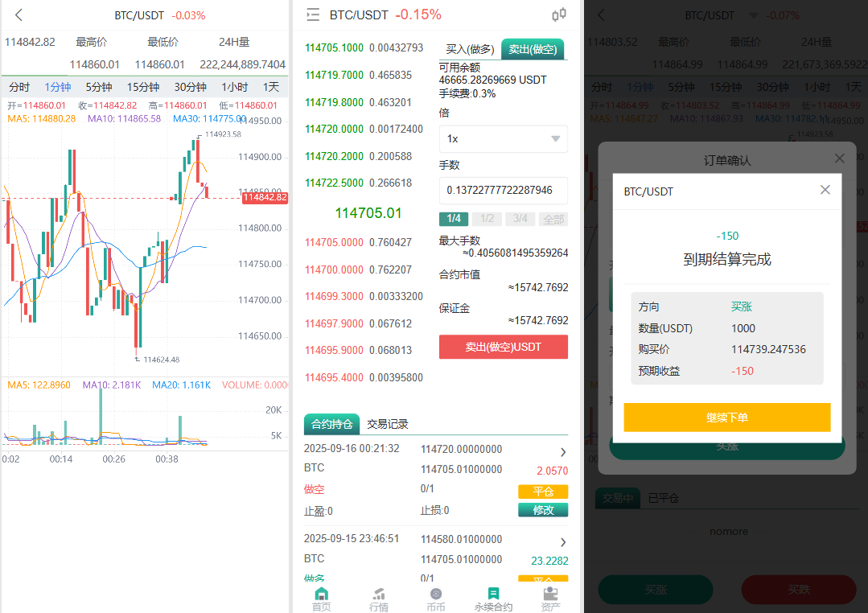Image resolution: width=868 pixels, height=613 pixels.
Task: Select ask price 114719.7000 in order book
Action: pos(334,75)
